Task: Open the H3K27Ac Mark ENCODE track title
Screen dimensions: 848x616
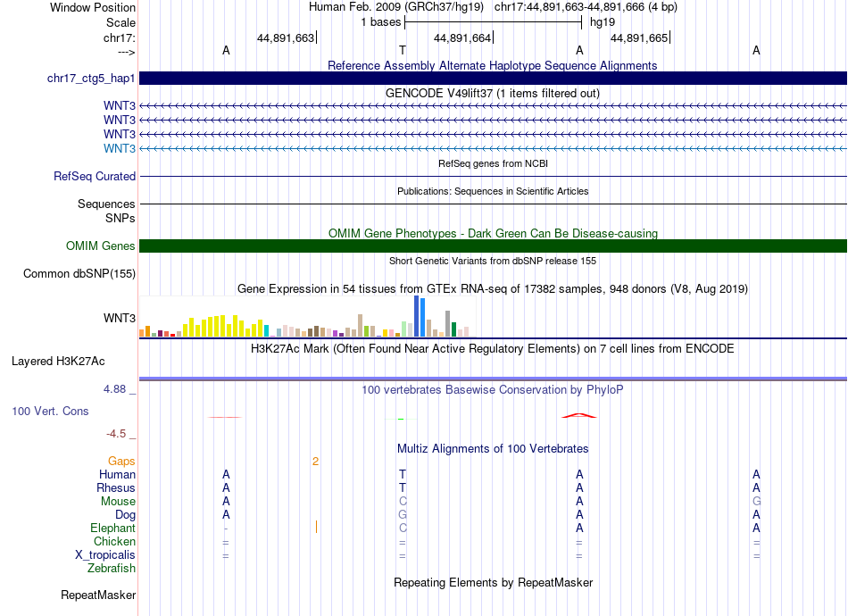Action: point(492,349)
